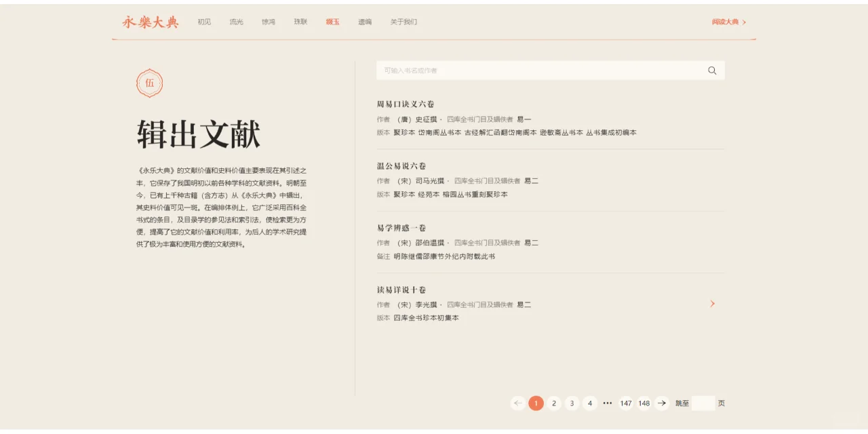Jump to last page 148
Screen dimensions: 868x434
tap(644, 403)
